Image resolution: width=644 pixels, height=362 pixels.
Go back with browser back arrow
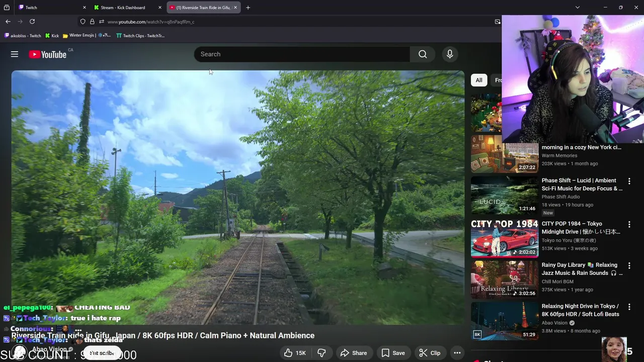coord(8,22)
